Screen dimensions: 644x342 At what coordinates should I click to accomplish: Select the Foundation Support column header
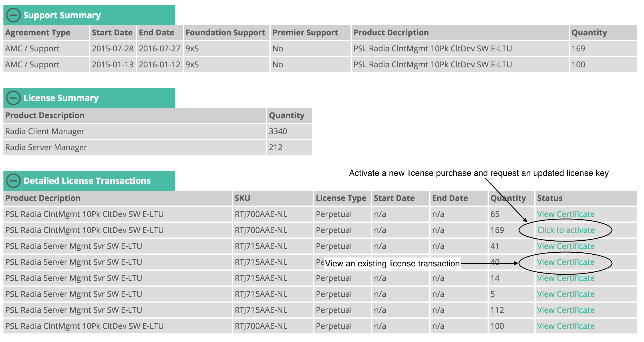coord(227,33)
